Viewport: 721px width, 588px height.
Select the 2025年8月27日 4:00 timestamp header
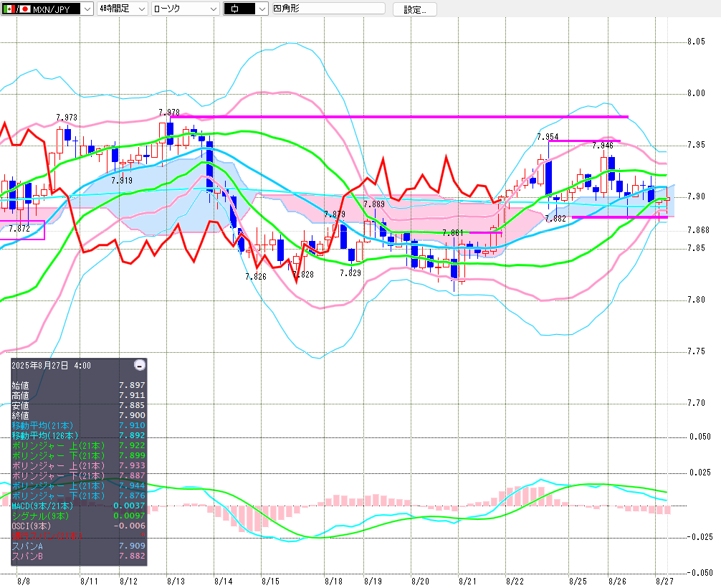coord(51,365)
